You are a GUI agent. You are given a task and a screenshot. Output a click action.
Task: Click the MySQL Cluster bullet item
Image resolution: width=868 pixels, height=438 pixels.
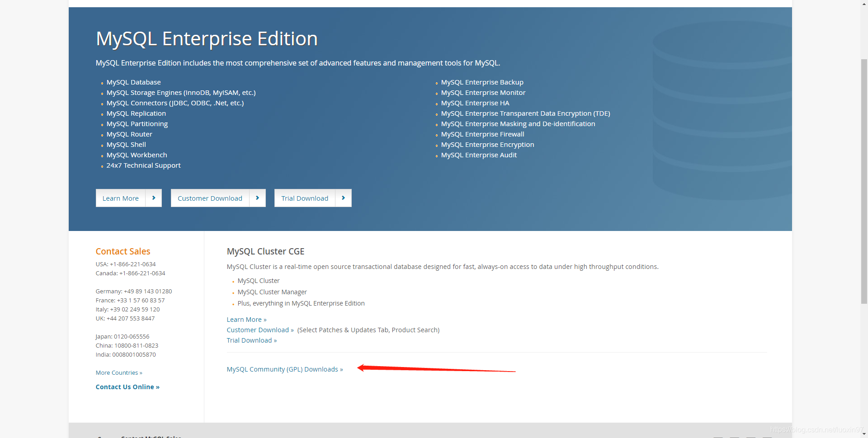[x=259, y=281]
